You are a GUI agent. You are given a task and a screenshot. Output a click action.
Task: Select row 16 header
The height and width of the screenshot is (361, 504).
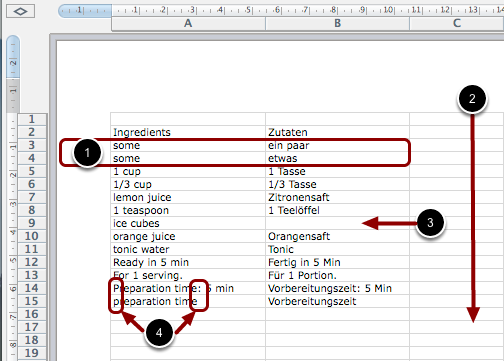tap(32, 314)
